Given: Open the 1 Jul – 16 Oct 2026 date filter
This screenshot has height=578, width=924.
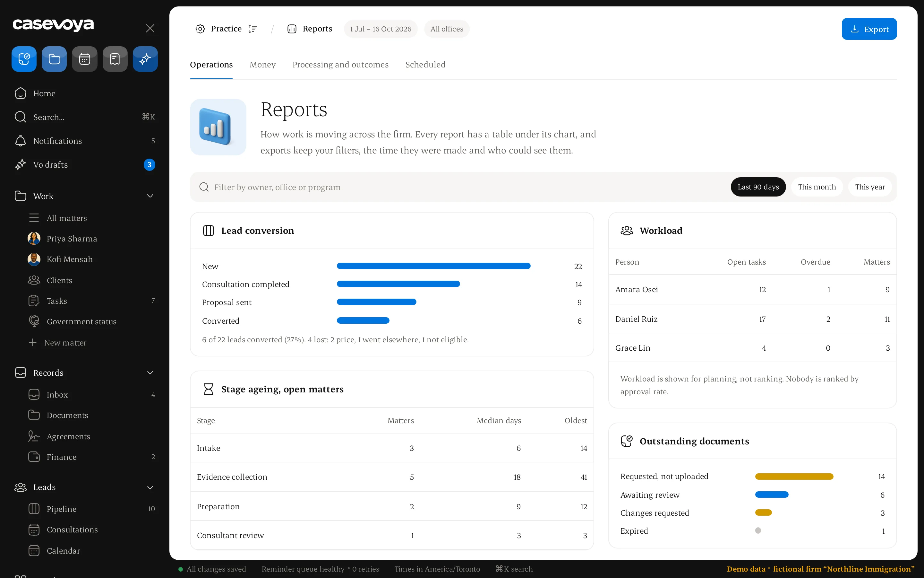Looking at the screenshot, I should coord(381,29).
